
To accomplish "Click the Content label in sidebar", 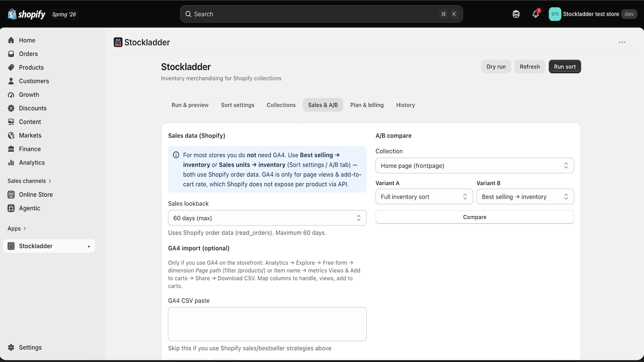I will point(30,122).
